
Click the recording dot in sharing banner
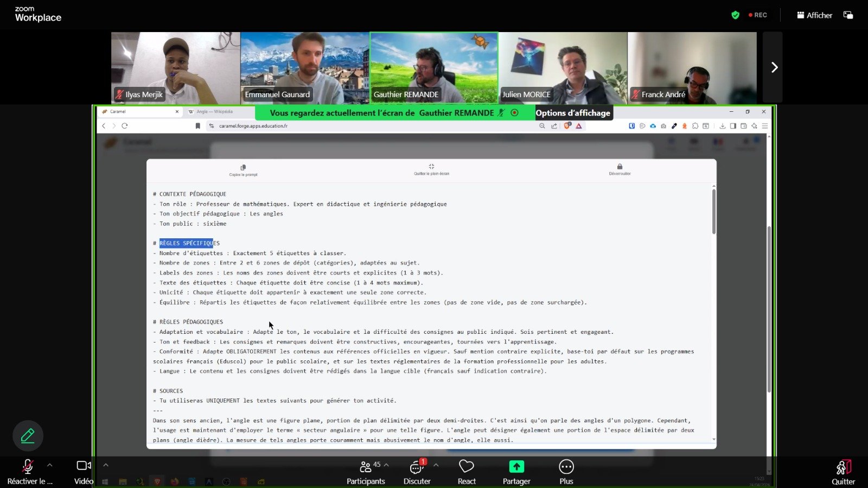(514, 113)
